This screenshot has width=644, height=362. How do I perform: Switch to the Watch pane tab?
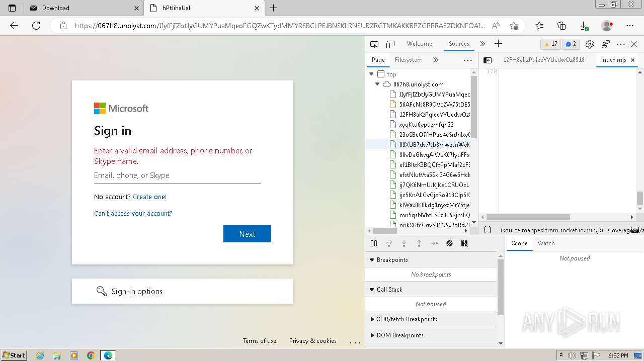(546, 243)
